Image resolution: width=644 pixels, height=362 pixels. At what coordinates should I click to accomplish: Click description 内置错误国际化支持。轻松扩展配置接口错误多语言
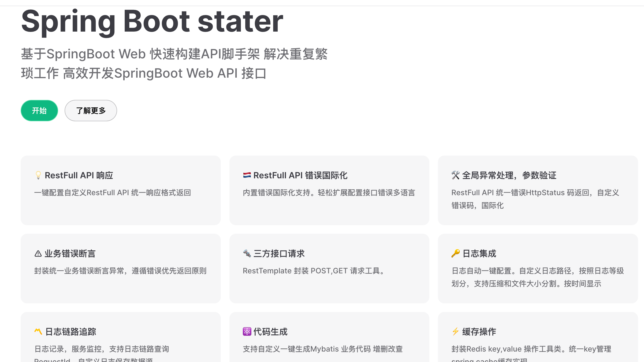coord(329,193)
